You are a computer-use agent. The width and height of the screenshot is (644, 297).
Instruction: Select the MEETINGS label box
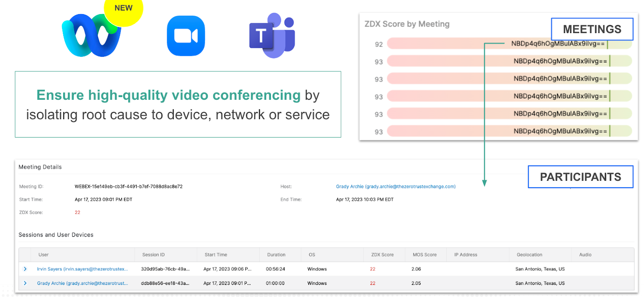[592, 29]
